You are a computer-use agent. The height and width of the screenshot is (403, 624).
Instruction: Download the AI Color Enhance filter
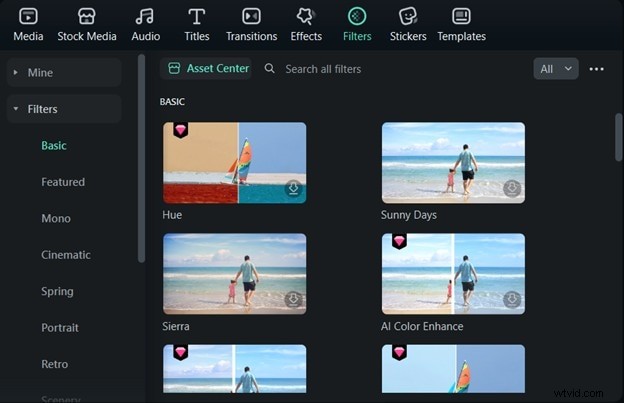click(x=512, y=299)
